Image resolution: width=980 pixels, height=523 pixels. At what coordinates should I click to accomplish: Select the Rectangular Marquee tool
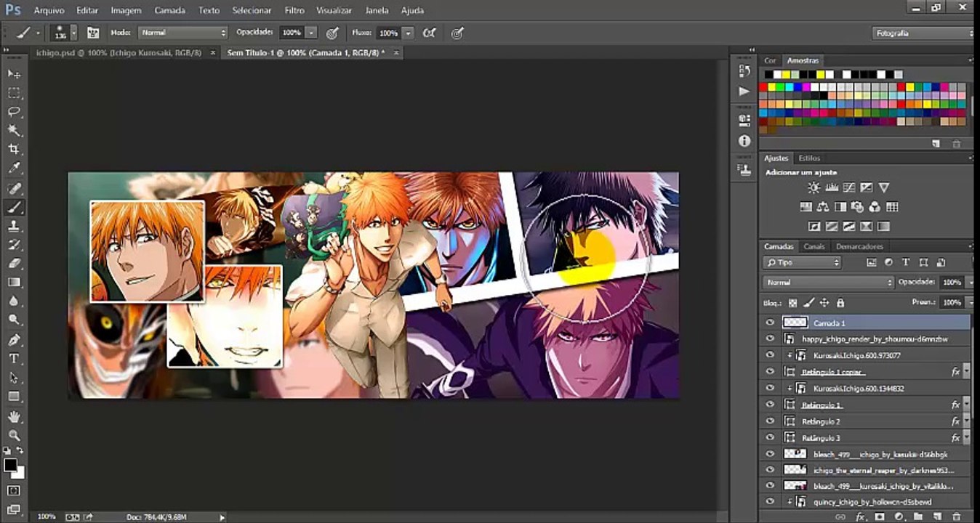tap(14, 93)
